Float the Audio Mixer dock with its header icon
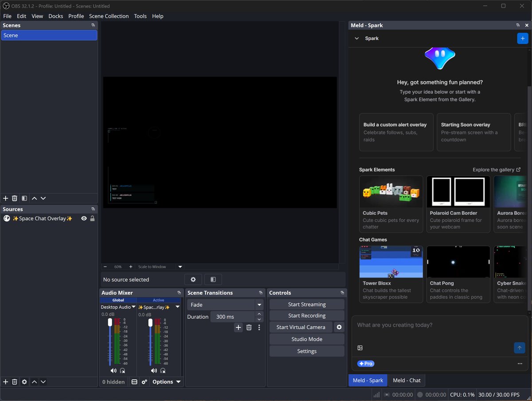 point(179,293)
